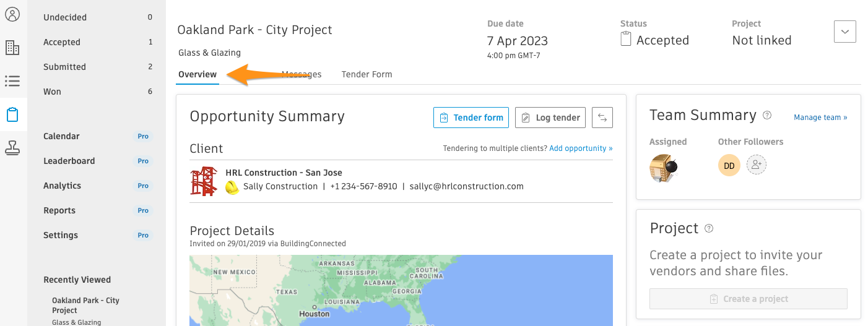Image resolution: width=868 pixels, height=326 pixels.
Task: Open the DD follower avatar
Action: click(729, 165)
